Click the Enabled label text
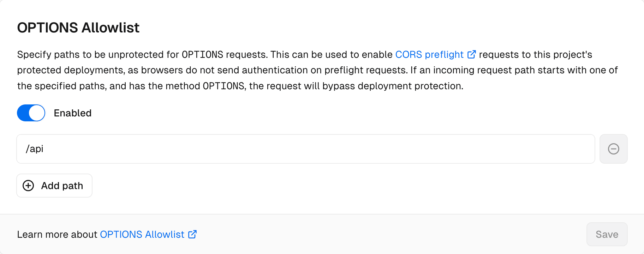644x254 pixels. pos(73,113)
